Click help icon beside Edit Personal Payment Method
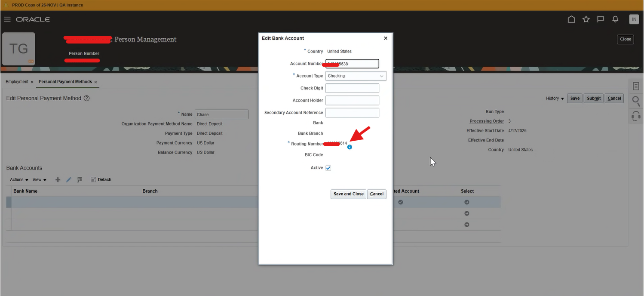Screen dimensions: 644x296 pos(86,98)
